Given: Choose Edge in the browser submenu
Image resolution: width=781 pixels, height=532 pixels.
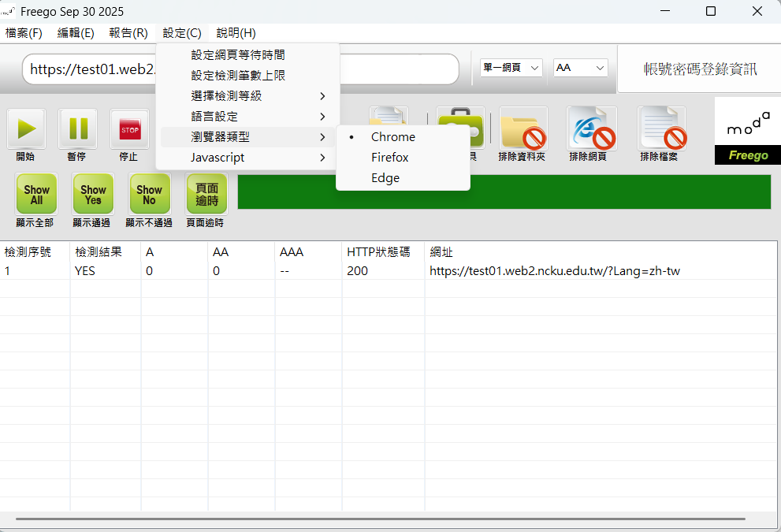Looking at the screenshot, I should click(385, 178).
